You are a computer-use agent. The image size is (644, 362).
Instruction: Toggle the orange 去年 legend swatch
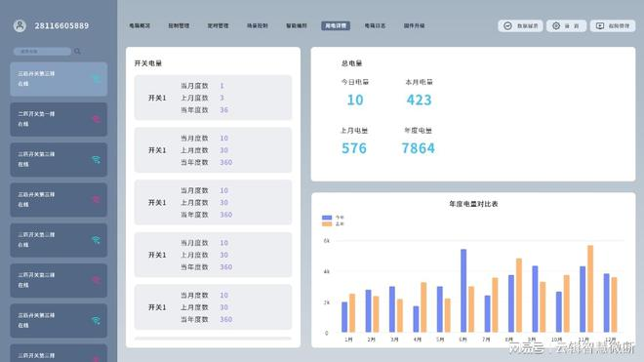point(327,224)
